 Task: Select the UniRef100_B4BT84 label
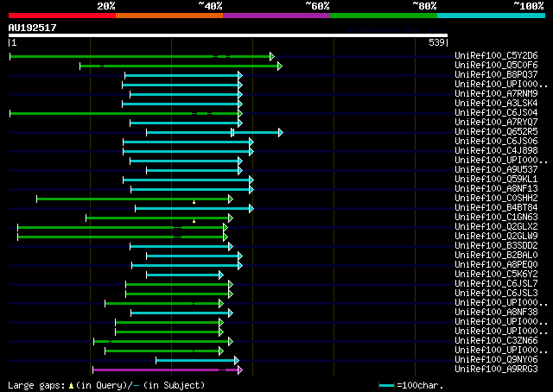pyautogui.click(x=496, y=208)
